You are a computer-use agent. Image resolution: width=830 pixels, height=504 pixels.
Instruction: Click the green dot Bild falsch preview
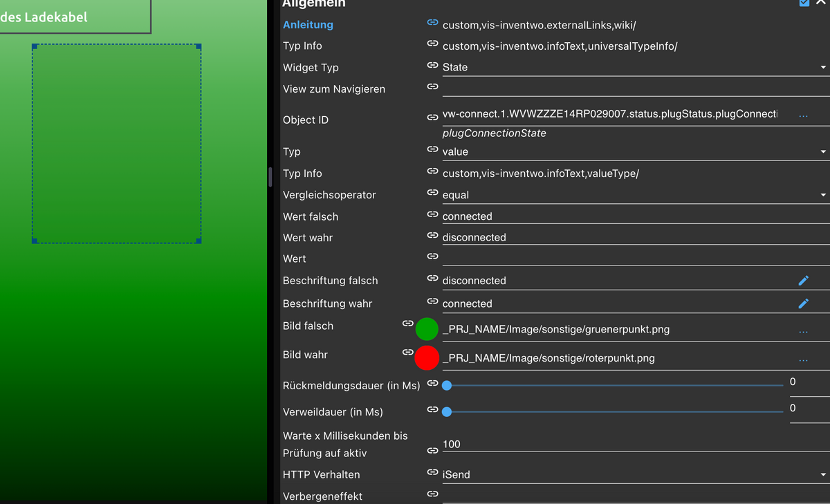coord(427,329)
